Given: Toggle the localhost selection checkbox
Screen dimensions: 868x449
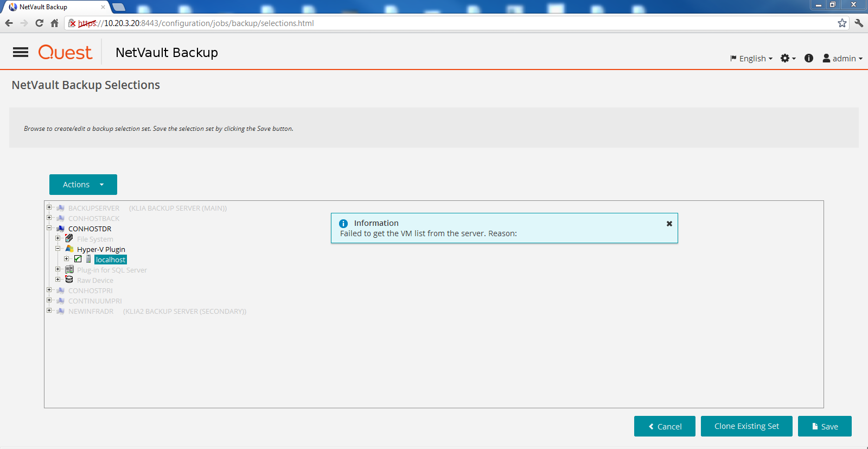Looking at the screenshot, I should click(x=78, y=259).
